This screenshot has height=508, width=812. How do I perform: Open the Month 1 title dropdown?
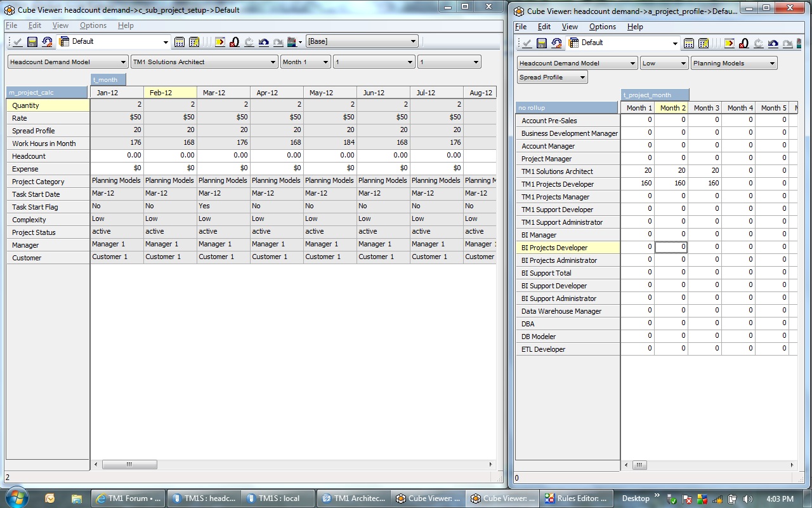click(306, 62)
